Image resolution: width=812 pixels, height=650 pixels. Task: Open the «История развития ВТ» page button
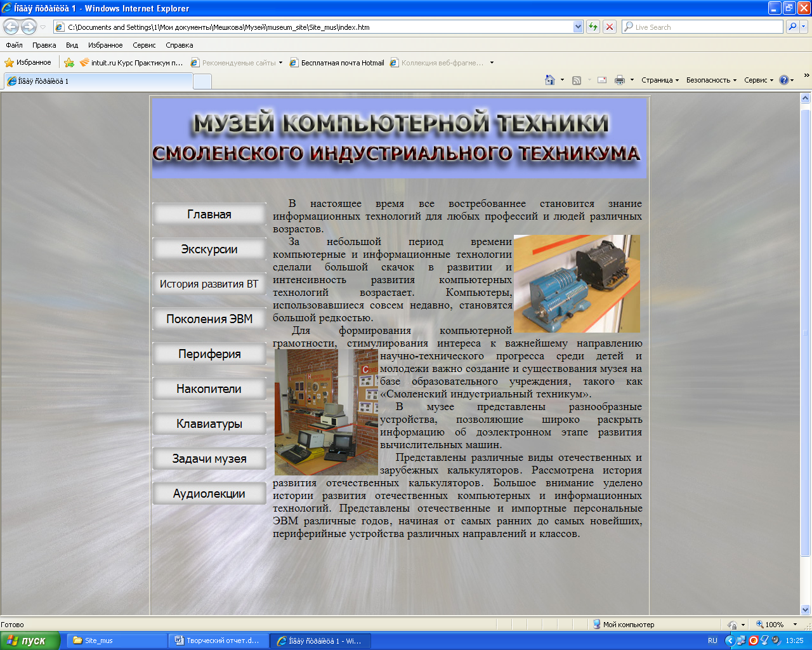click(209, 284)
